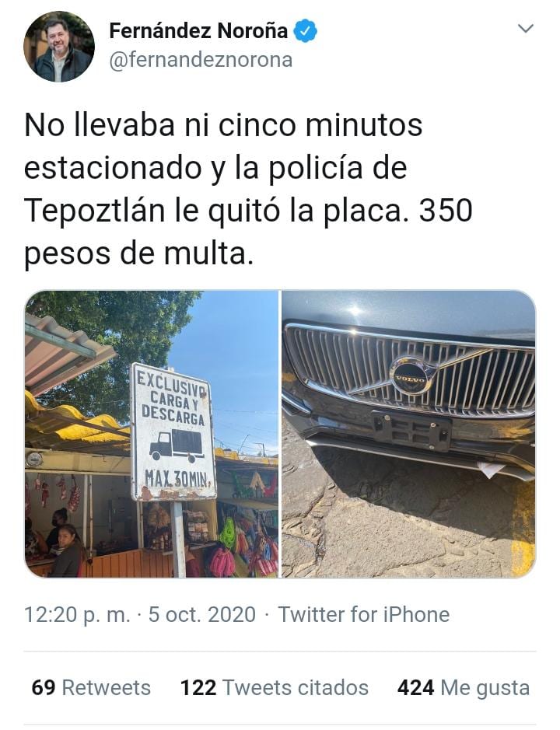The image size is (560, 730).
Task: Click the blue verified badge
Action: pyautogui.click(x=306, y=31)
